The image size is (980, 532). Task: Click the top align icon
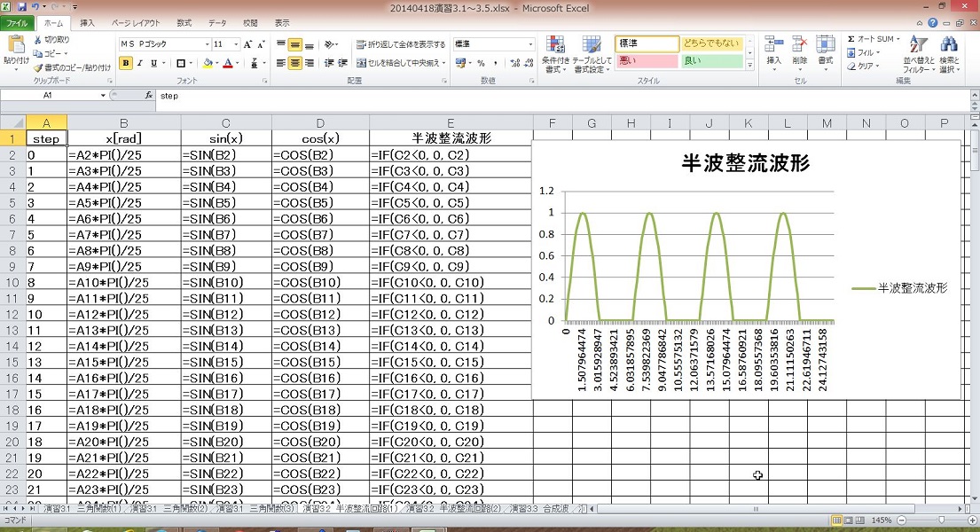[x=281, y=44]
